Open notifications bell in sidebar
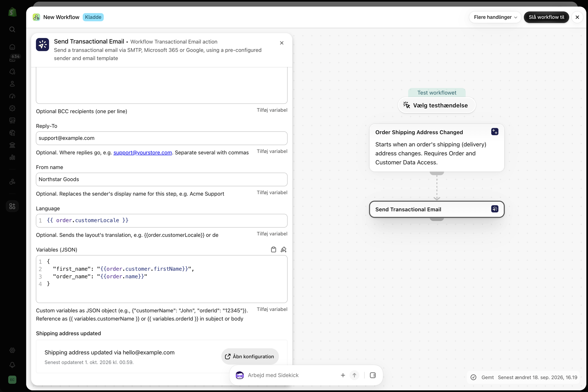 coord(12,365)
